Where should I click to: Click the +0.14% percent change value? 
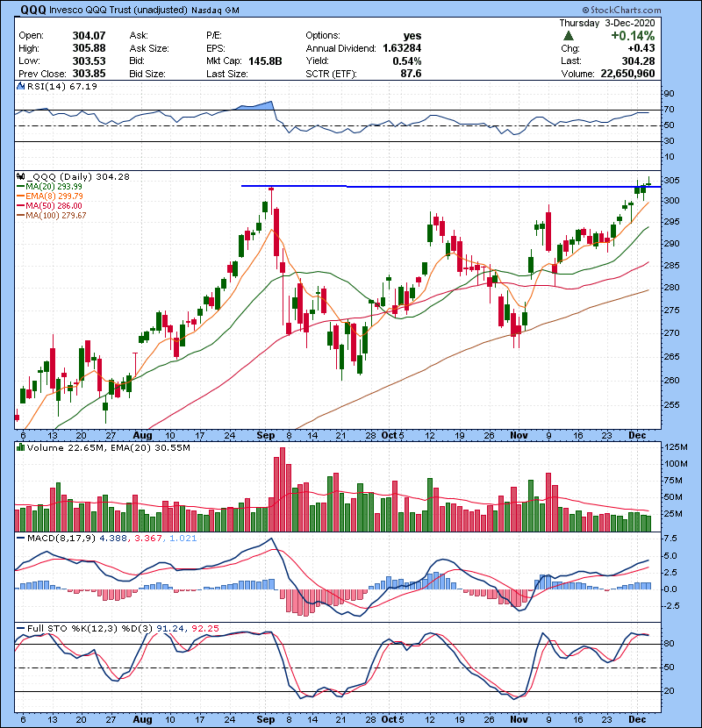[x=633, y=36]
